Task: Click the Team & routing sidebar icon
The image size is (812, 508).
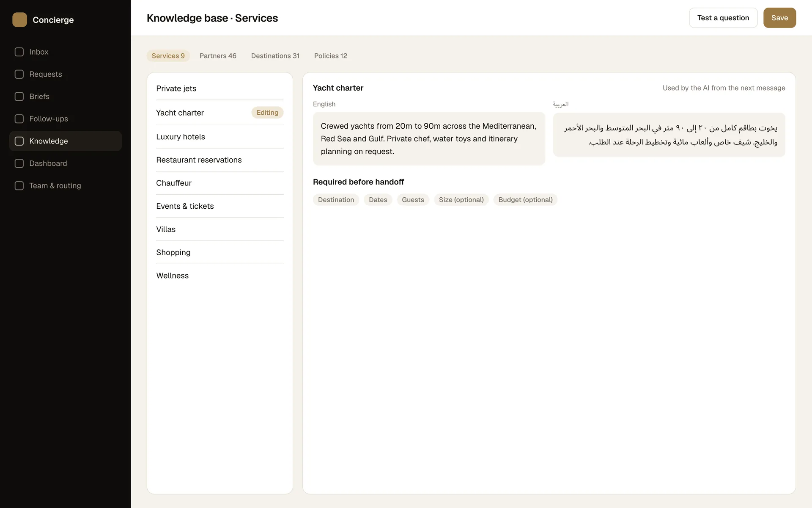Action: [19, 186]
